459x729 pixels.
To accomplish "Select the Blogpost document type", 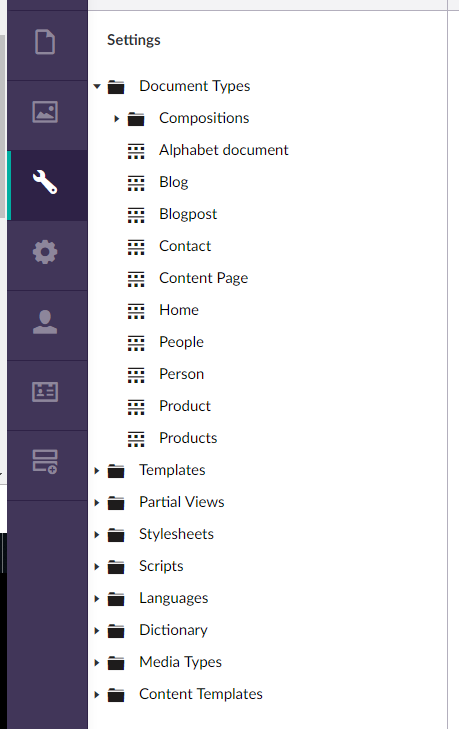I will click(x=188, y=214).
